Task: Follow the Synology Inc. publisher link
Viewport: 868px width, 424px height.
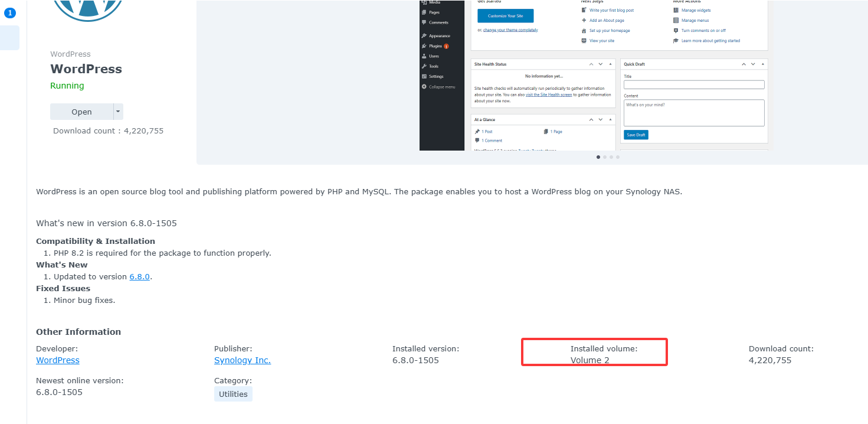Action: (242, 360)
